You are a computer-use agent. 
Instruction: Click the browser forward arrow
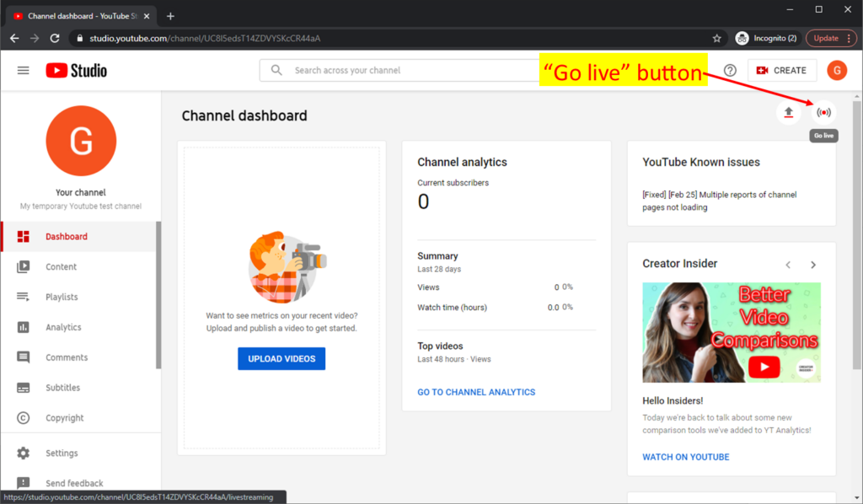coord(34,39)
